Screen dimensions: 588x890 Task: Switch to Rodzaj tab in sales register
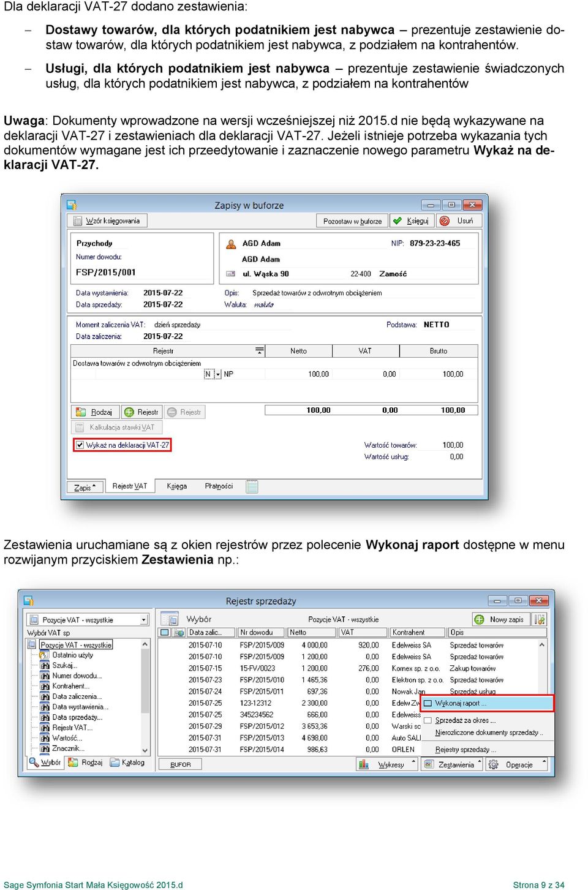[x=86, y=763]
